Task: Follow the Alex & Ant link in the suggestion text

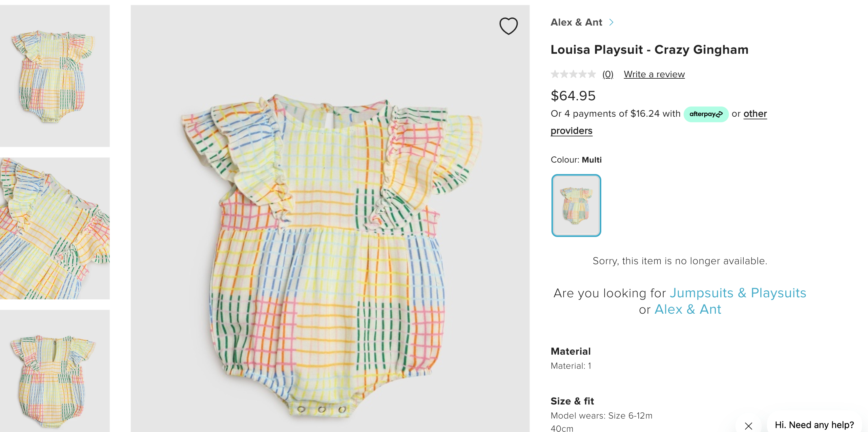Action: (687, 309)
